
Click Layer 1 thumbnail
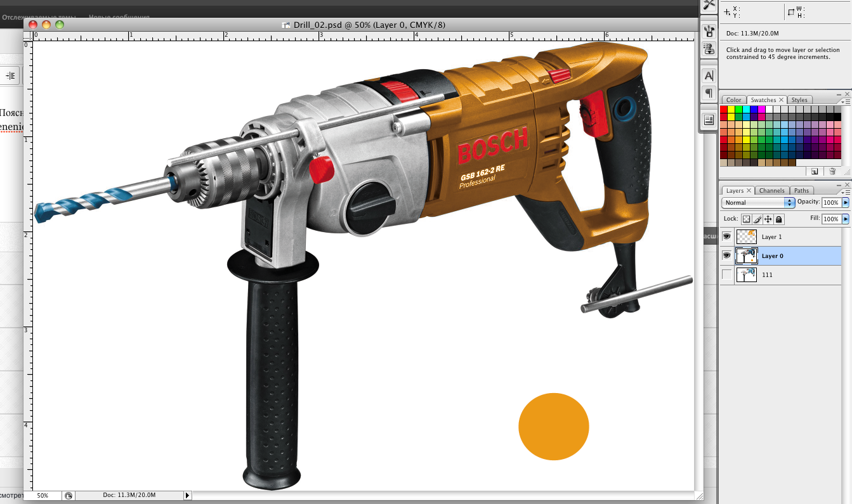[x=746, y=236]
